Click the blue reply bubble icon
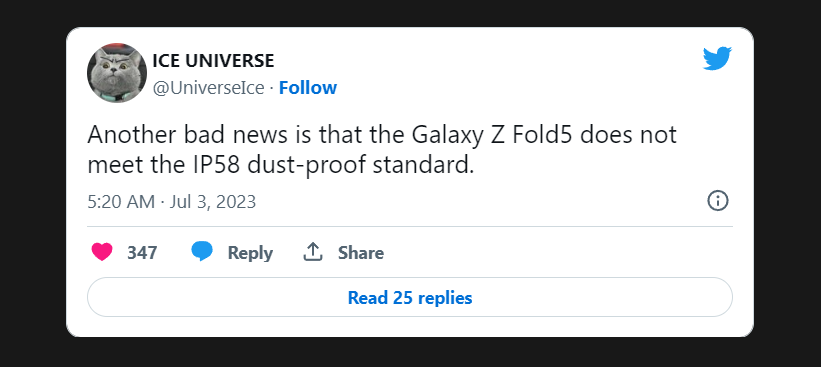This screenshot has height=367, width=821. pos(202,252)
